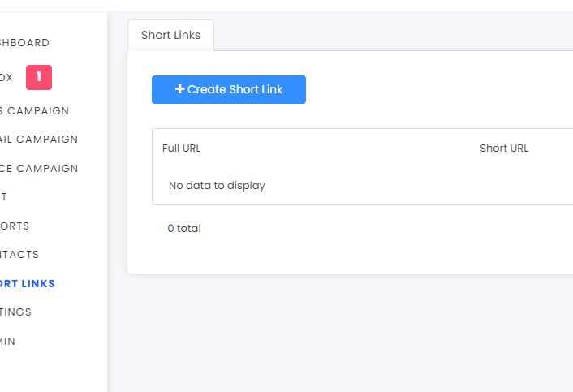Viewport: 573px width, 392px height.
Task: Click the '0 total' count text
Action: (x=184, y=229)
